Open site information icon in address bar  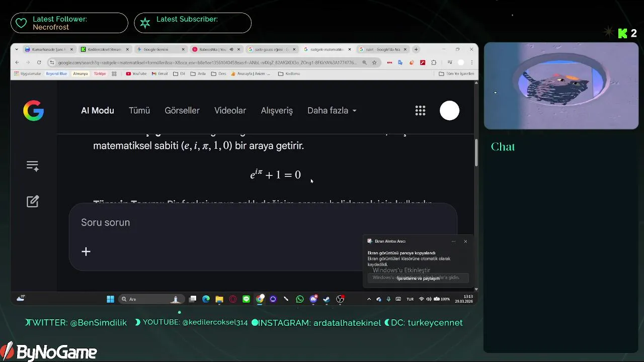click(52, 62)
